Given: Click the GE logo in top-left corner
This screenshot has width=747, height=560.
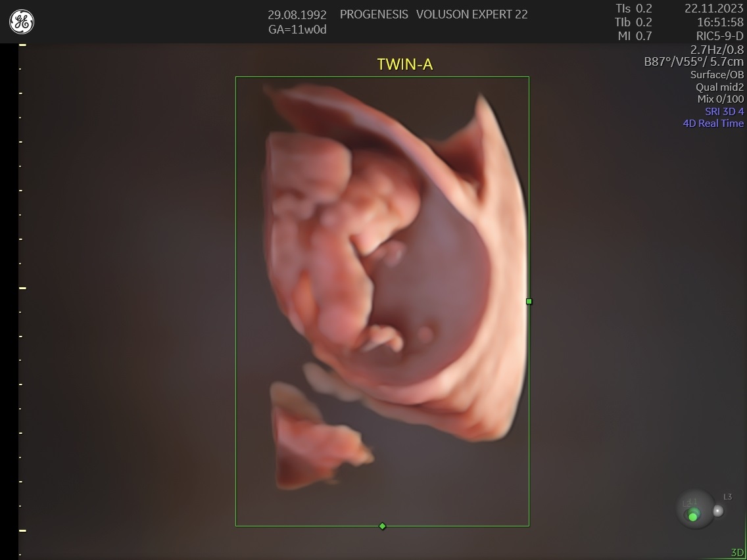Looking at the screenshot, I should pos(22,22).
